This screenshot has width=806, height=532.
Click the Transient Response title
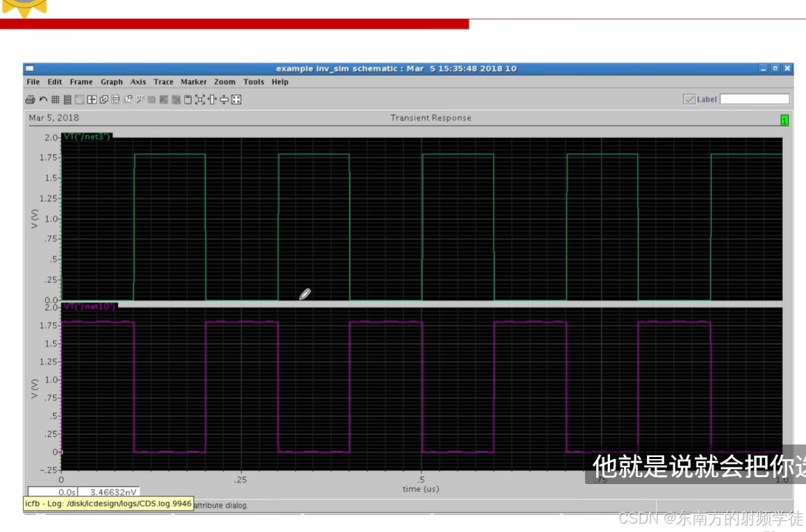tap(431, 117)
